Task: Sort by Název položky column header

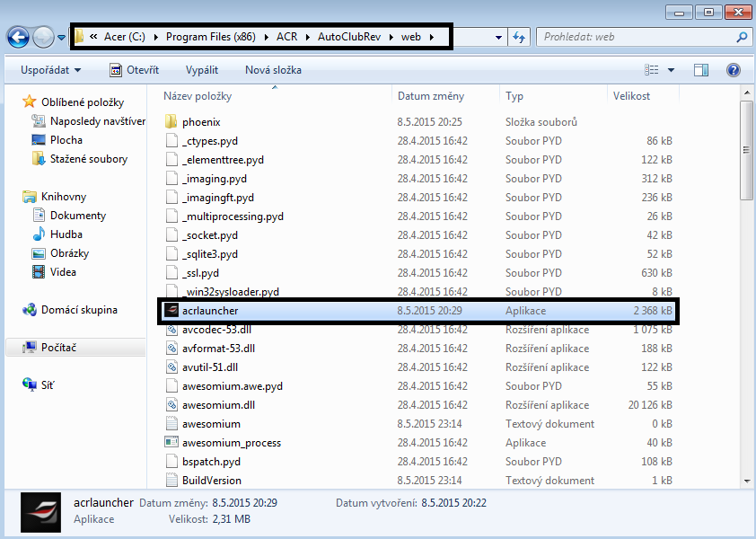Action: tap(198, 96)
